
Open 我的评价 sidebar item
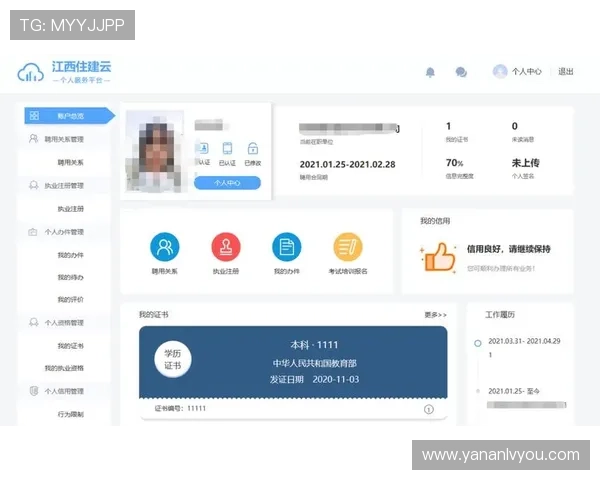[70, 299]
